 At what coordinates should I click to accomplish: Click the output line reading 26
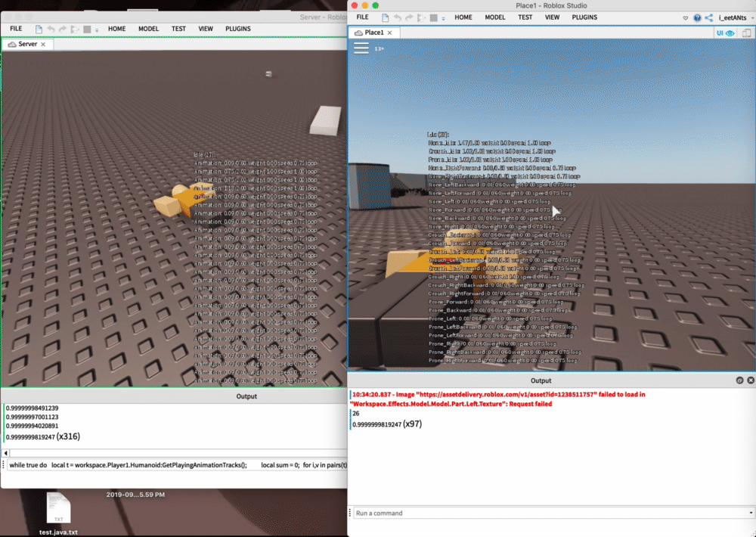pyautogui.click(x=355, y=414)
